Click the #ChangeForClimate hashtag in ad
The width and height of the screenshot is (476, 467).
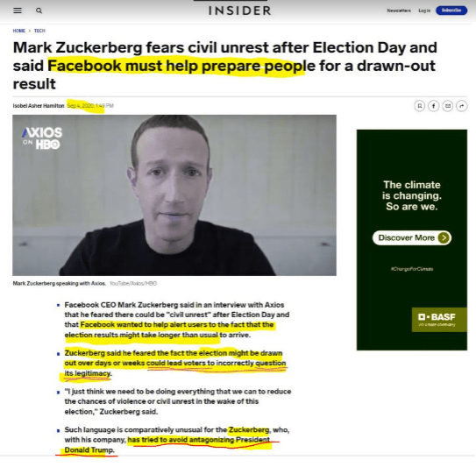(412, 269)
